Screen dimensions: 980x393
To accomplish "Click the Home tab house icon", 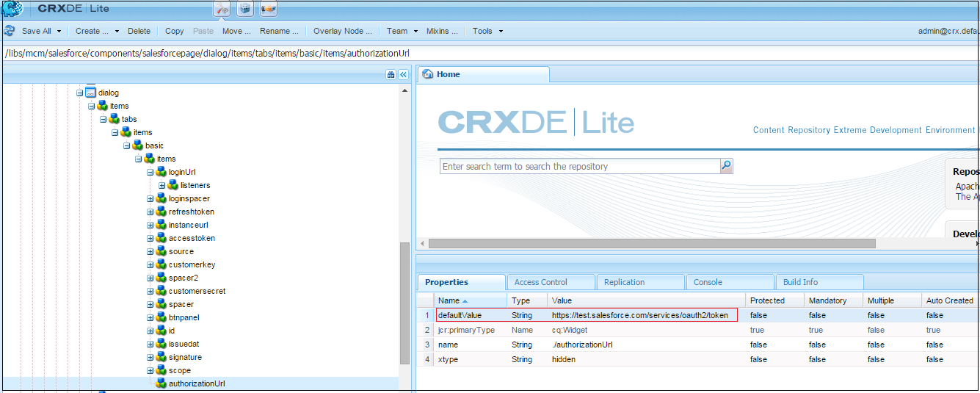I will pos(428,74).
